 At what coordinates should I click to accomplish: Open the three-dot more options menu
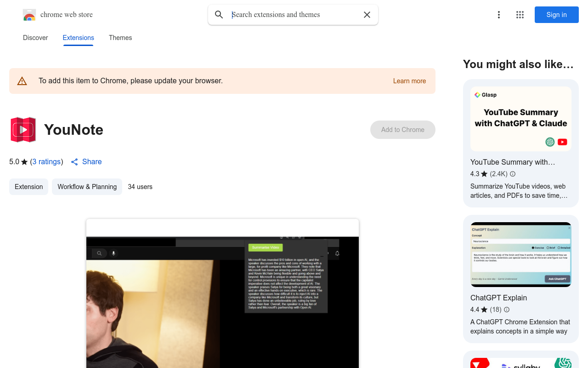(499, 15)
